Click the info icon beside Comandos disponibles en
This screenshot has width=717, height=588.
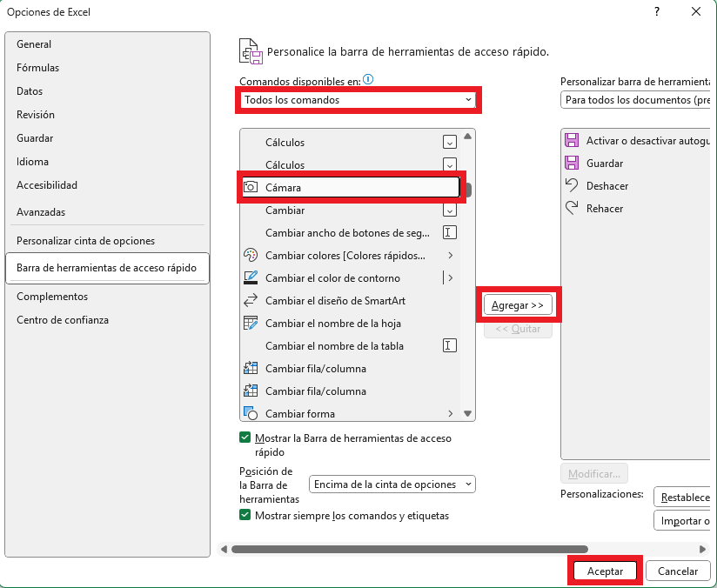pyautogui.click(x=368, y=79)
